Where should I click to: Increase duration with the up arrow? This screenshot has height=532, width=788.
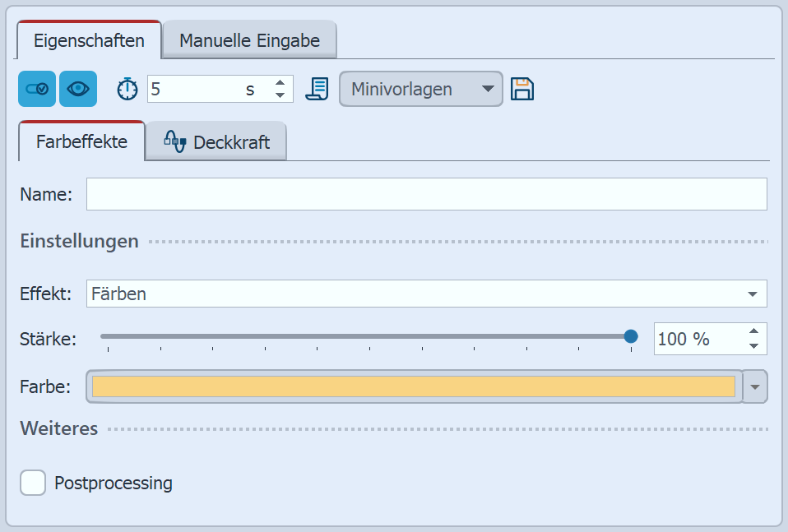pos(280,82)
